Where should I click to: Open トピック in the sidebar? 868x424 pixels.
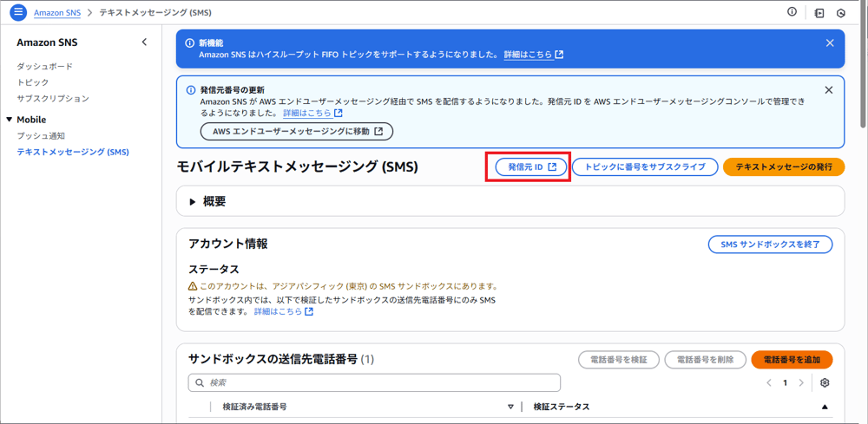point(33,82)
